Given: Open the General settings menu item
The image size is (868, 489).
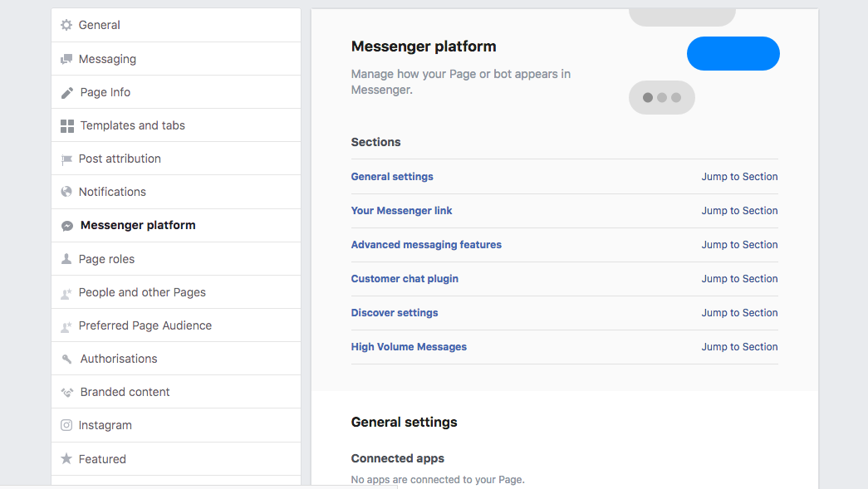Looking at the screenshot, I should click(176, 25).
